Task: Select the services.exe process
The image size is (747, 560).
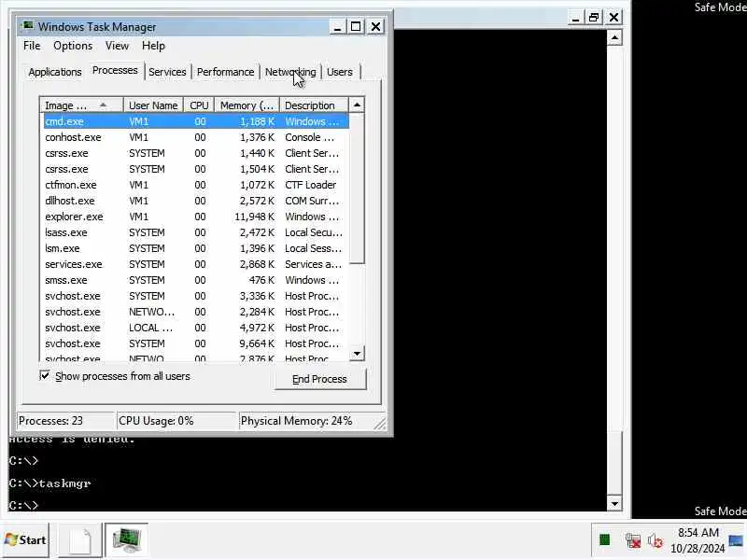Action: click(196, 264)
